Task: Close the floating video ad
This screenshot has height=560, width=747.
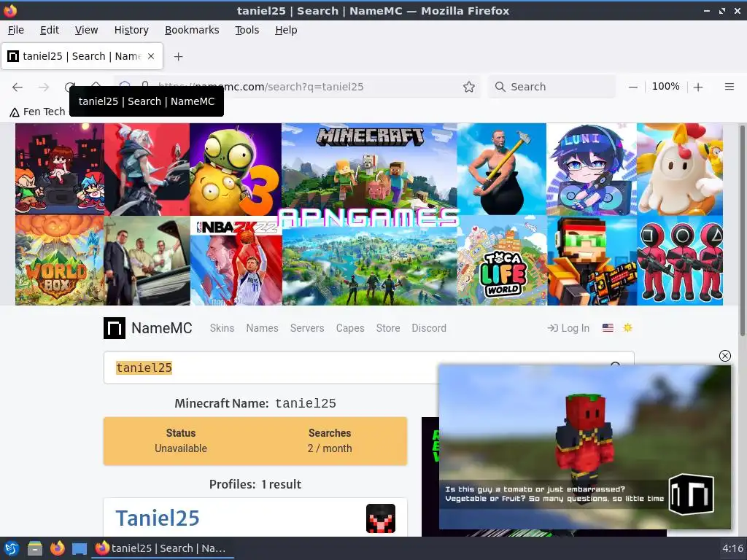Action: point(724,356)
